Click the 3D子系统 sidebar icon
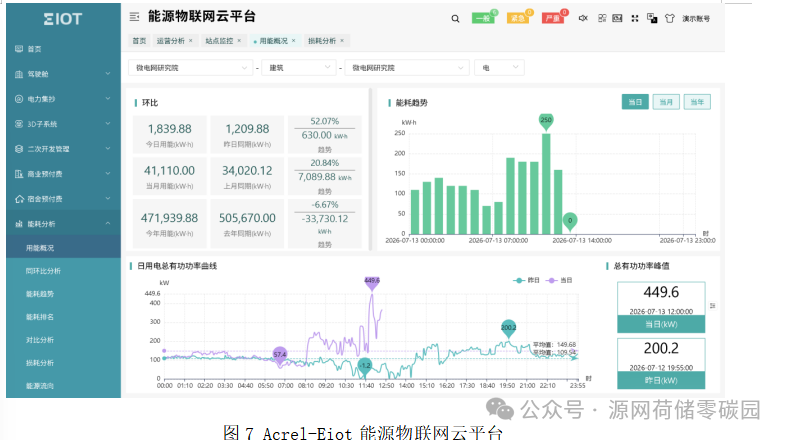The width and height of the screenshot is (785, 440). [x=19, y=124]
